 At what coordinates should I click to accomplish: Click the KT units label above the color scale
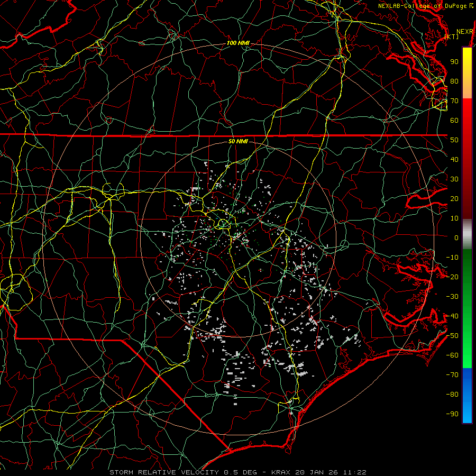(452, 36)
